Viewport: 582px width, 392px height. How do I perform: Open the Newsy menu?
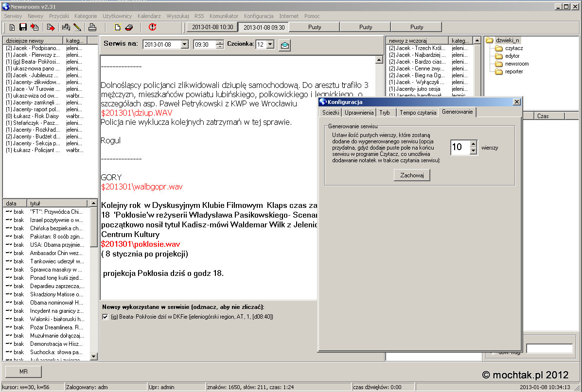coord(35,16)
